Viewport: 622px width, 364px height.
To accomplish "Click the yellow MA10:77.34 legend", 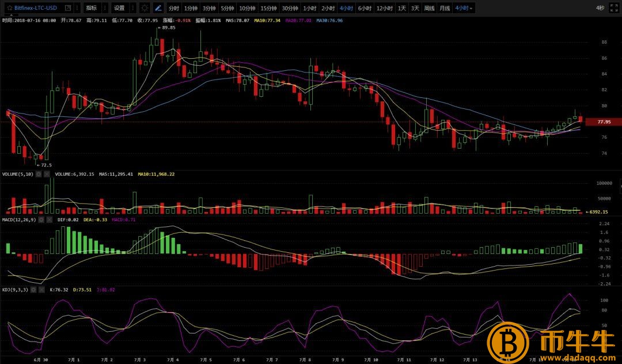I will (x=267, y=20).
